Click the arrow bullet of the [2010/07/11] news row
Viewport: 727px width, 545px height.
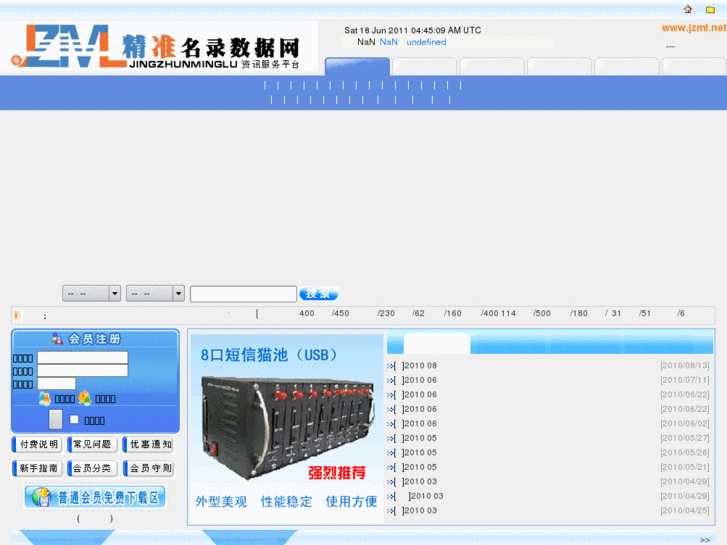[389, 380]
